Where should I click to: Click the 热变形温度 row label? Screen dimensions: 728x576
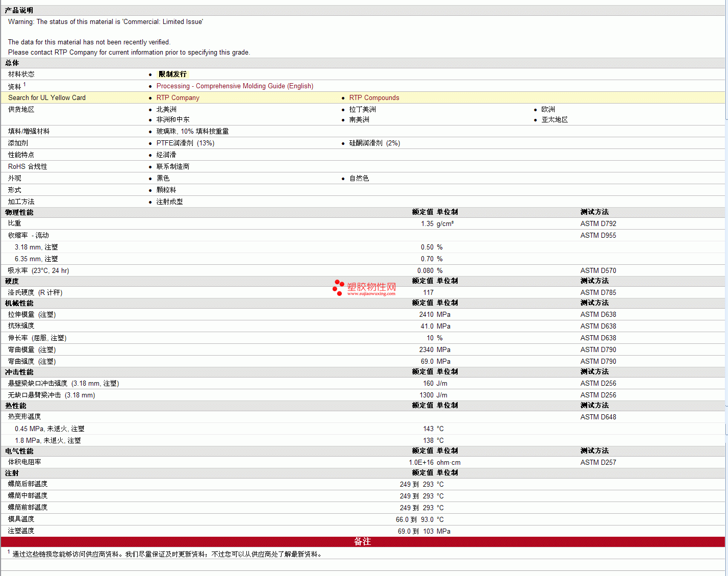coord(24,417)
